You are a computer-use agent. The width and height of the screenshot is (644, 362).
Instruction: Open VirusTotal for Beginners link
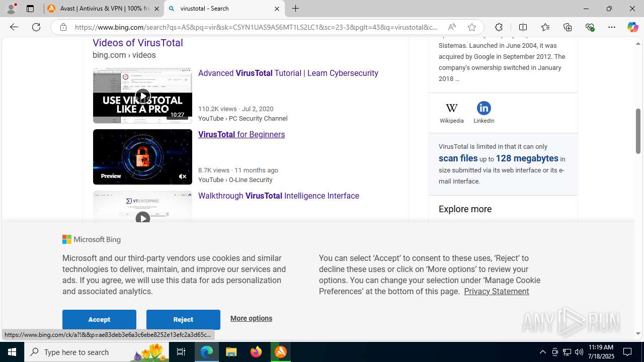click(x=242, y=134)
